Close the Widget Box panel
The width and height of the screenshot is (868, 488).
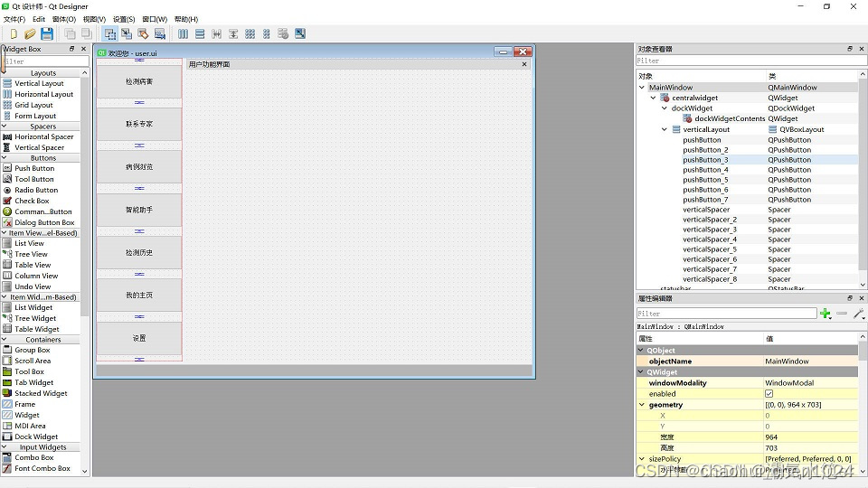coord(83,49)
